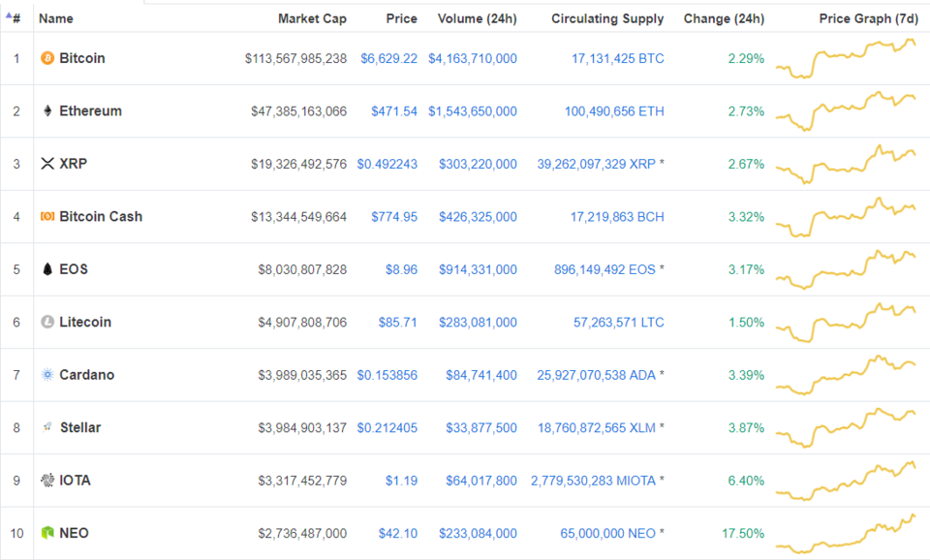The height and width of the screenshot is (560, 930).
Task: Select Bitcoin Cash change value 3.32%
Action: (746, 217)
